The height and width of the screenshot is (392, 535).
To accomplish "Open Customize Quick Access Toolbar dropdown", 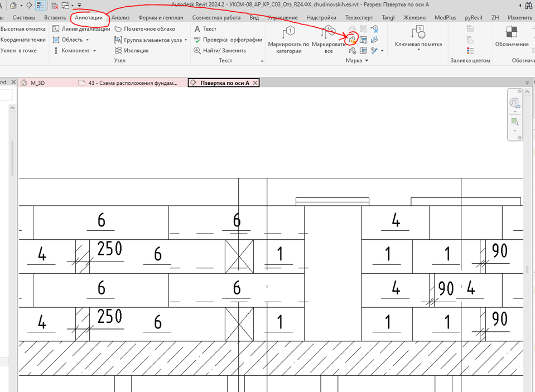I will (x=79, y=5).
